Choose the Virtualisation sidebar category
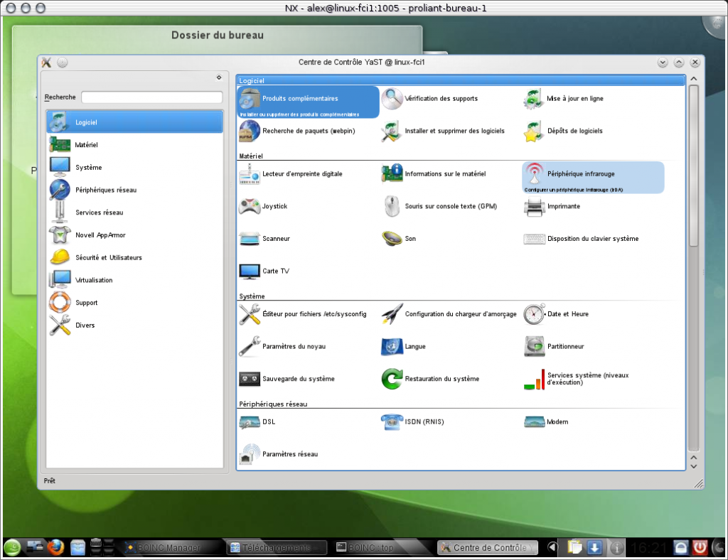This screenshot has height=560, width=728. pos(94,280)
